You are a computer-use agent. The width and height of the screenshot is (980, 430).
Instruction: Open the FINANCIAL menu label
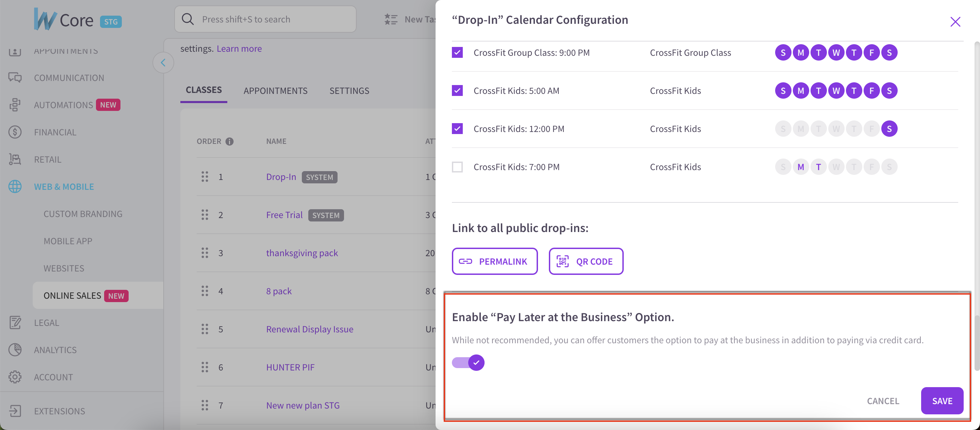55,132
